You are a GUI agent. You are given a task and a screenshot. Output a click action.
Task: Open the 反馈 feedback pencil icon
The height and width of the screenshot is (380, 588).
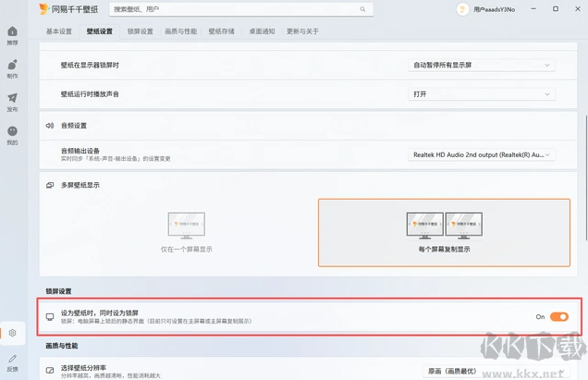12,359
